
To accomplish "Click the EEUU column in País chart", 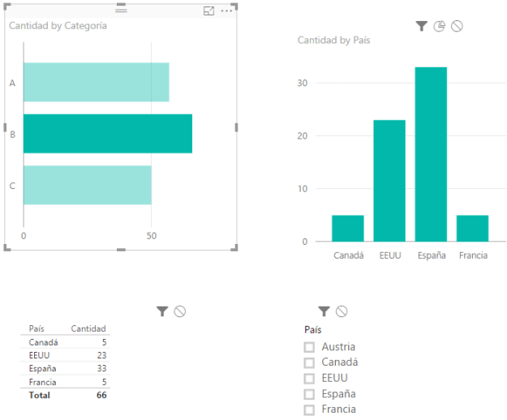I will (x=389, y=180).
